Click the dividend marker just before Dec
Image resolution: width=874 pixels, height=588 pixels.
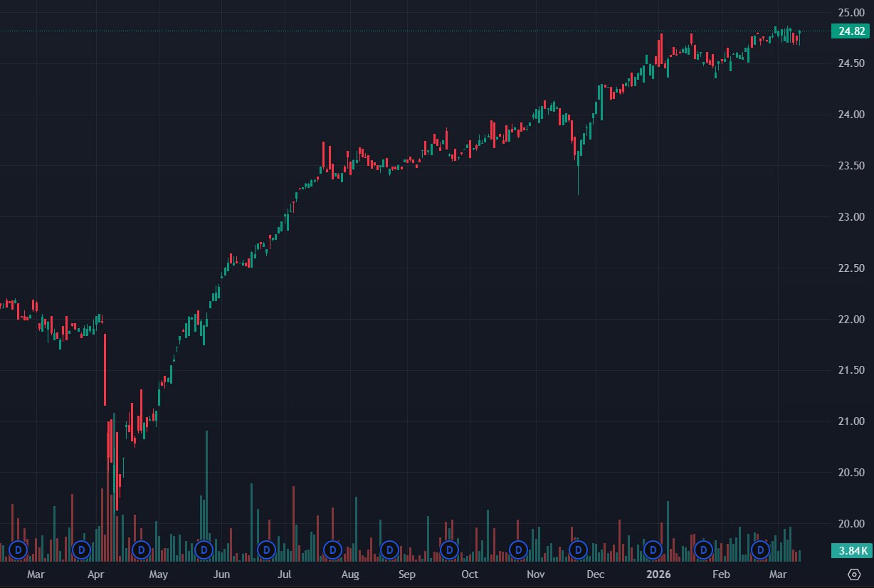[x=579, y=550]
